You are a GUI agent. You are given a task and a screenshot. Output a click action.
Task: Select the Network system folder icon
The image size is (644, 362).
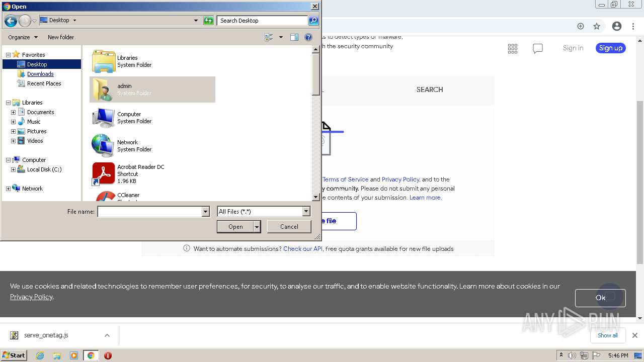104,146
